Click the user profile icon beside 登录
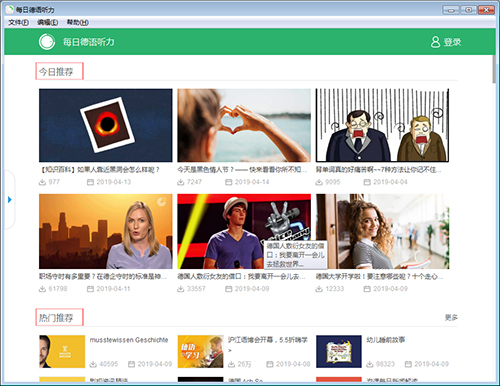 435,42
